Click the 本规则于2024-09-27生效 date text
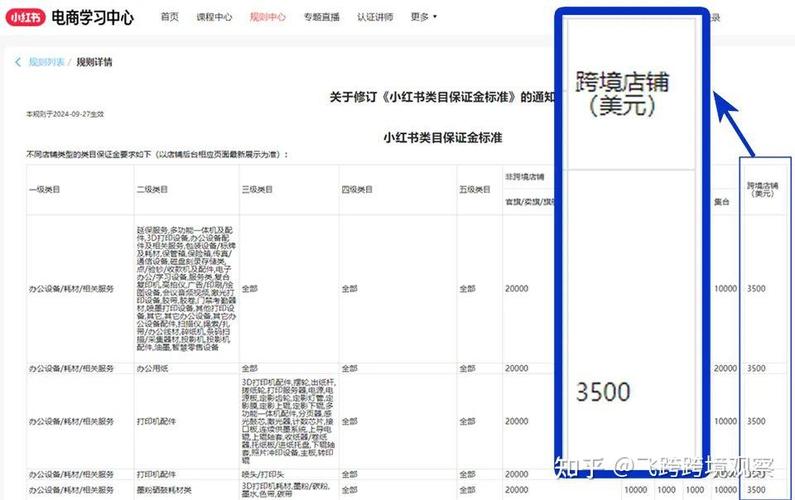 tap(65, 114)
